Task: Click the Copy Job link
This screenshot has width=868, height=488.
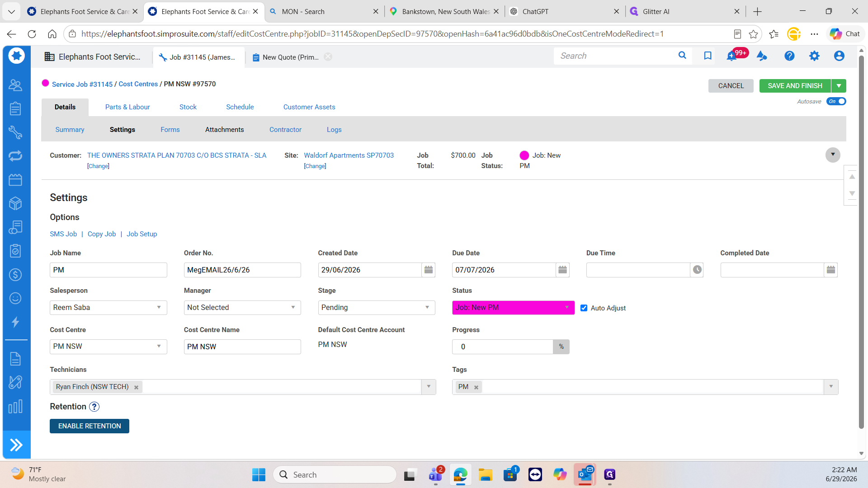Action: (x=102, y=234)
